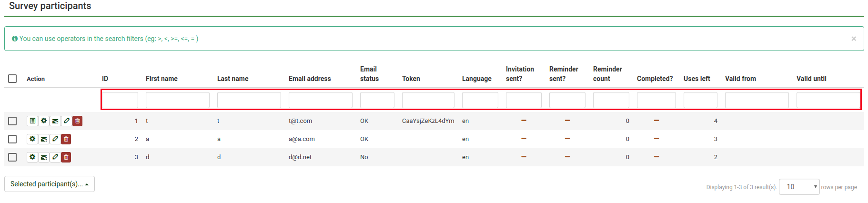The width and height of the screenshot is (868, 203).
Task: Click the gear icon for participant 2
Action: [x=32, y=139]
